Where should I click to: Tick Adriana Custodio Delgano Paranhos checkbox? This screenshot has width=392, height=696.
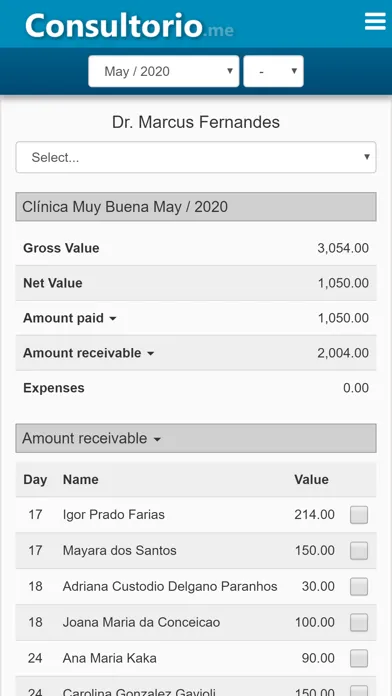pos(359,586)
